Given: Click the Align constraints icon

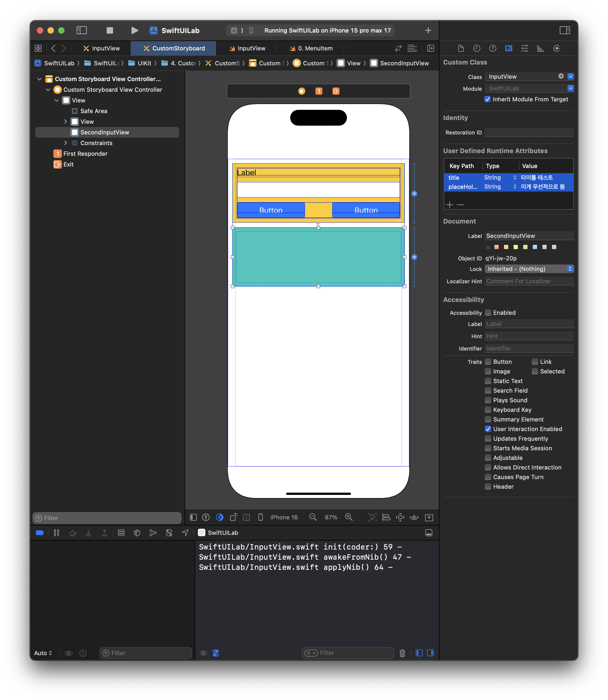Looking at the screenshot, I should tap(386, 517).
